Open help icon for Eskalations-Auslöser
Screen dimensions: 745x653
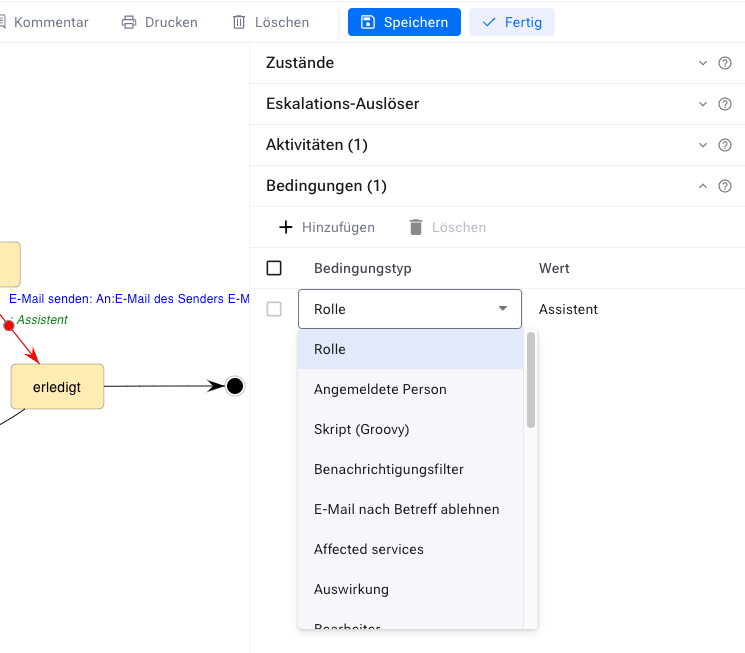725,104
